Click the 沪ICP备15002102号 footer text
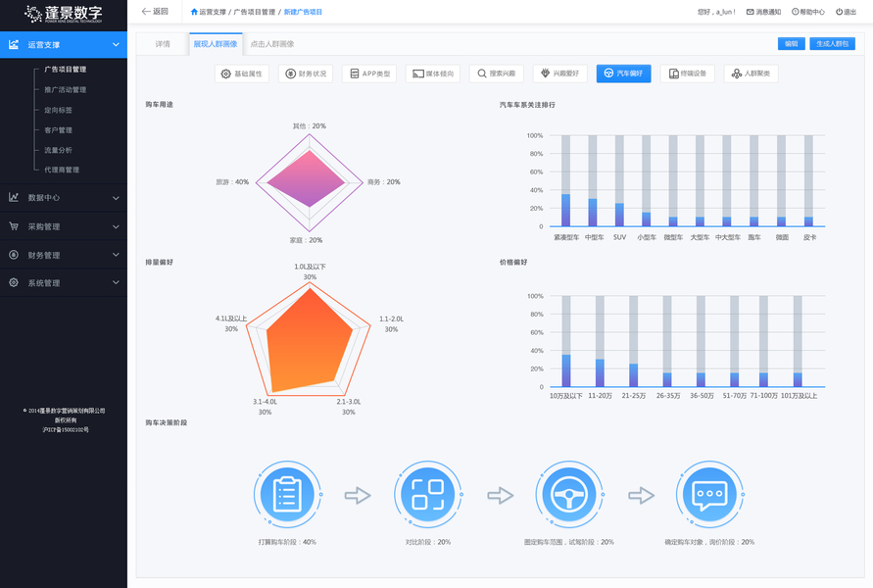 coord(66,430)
